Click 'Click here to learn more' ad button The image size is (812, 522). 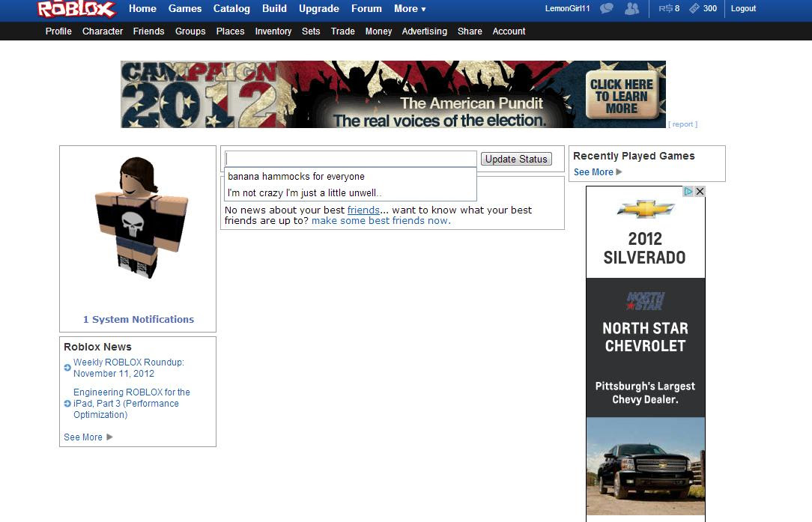pos(622,96)
